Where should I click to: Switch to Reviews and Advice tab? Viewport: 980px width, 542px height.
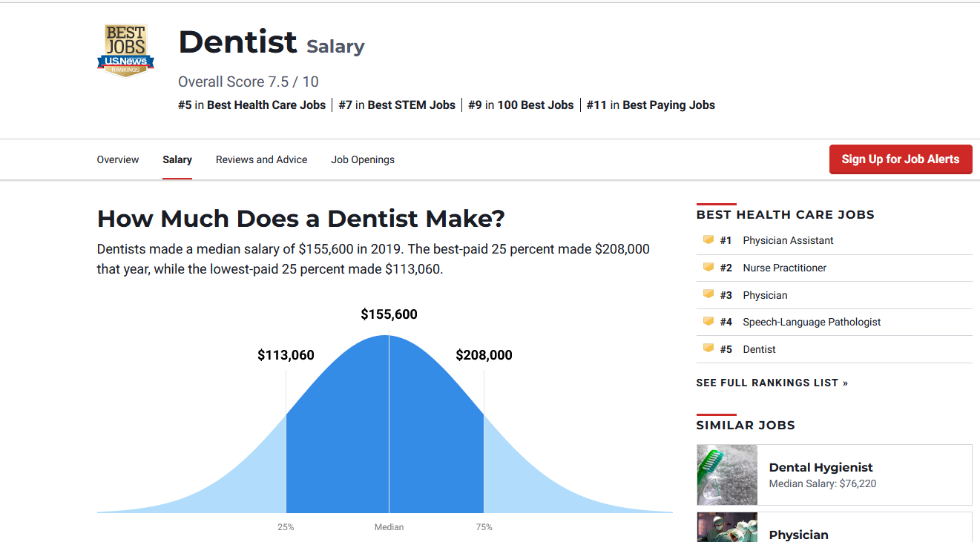click(x=261, y=159)
